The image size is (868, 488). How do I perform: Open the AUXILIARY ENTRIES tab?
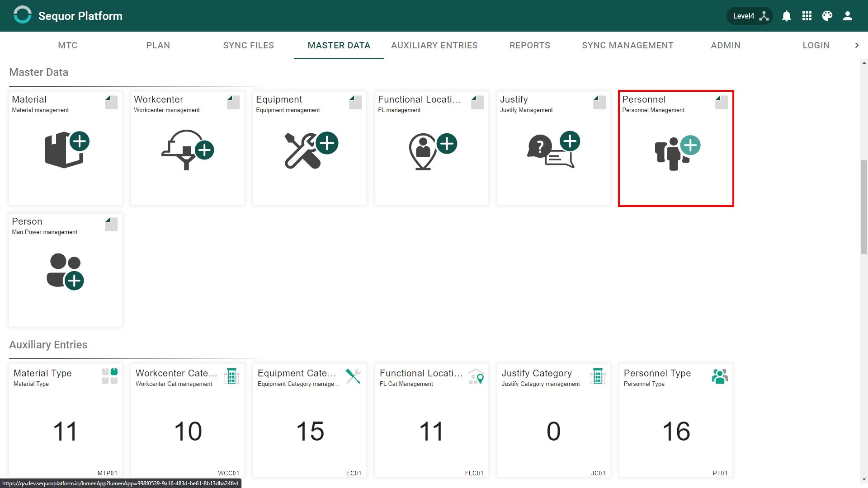click(434, 45)
